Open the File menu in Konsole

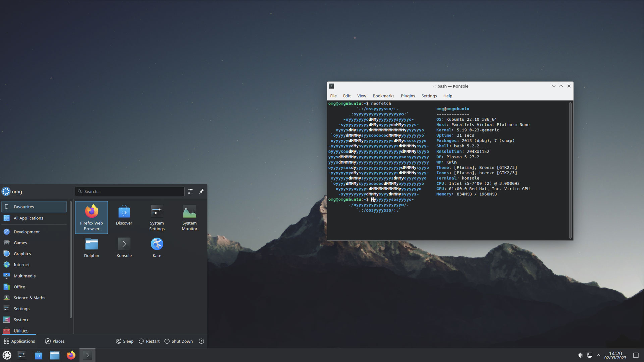pyautogui.click(x=333, y=96)
